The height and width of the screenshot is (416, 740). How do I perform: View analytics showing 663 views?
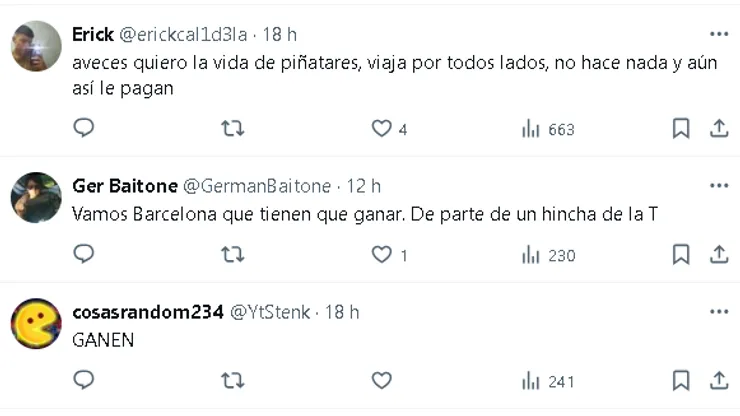click(x=548, y=129)
